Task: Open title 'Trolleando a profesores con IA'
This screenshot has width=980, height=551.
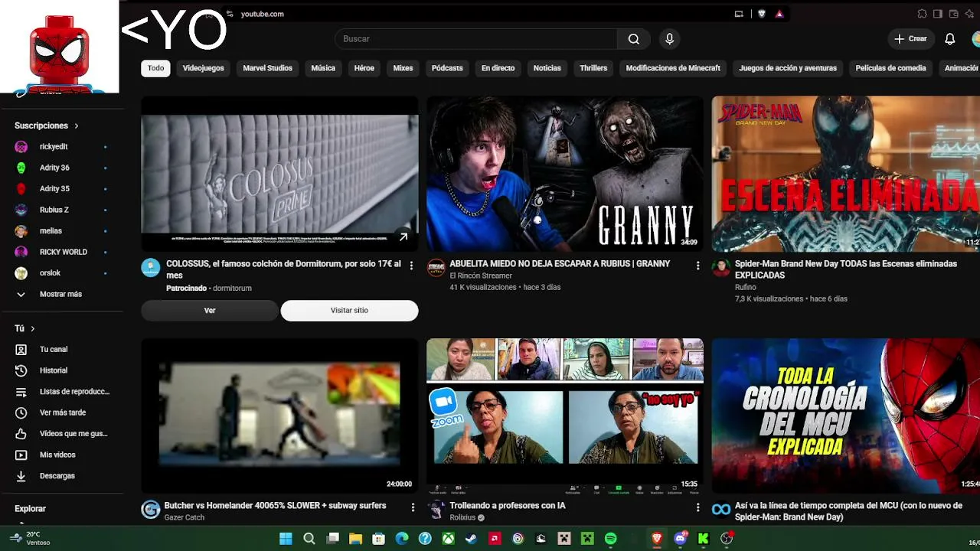Action: click(x=506, y=506)
